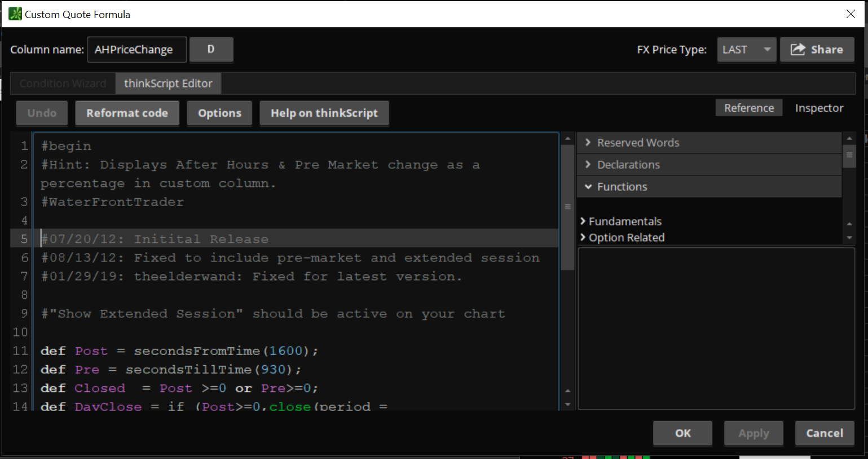This screenshot has width=868, height=459.
Task: Edit the Column name field AHPriceChange
Action: click(x=136, y=50)
